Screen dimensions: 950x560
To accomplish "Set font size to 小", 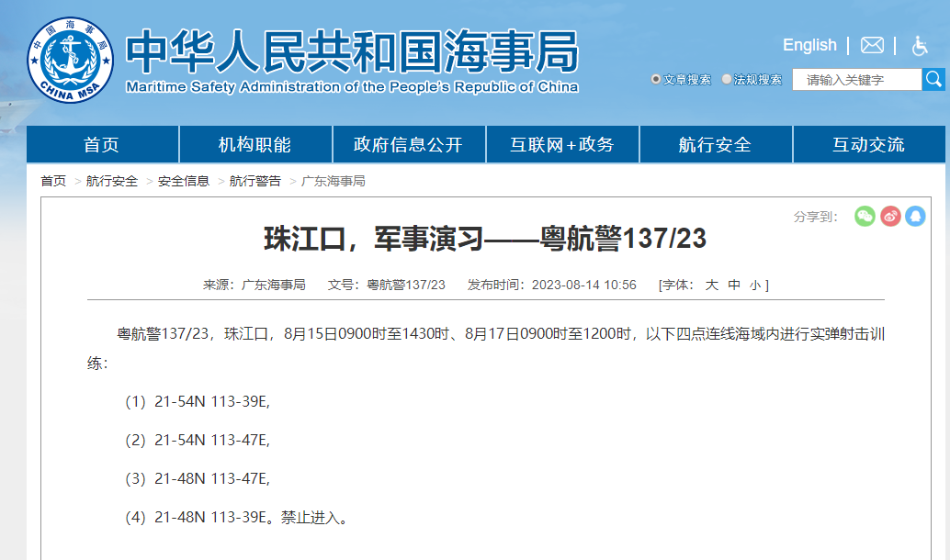I will click(x=755, y=286).
